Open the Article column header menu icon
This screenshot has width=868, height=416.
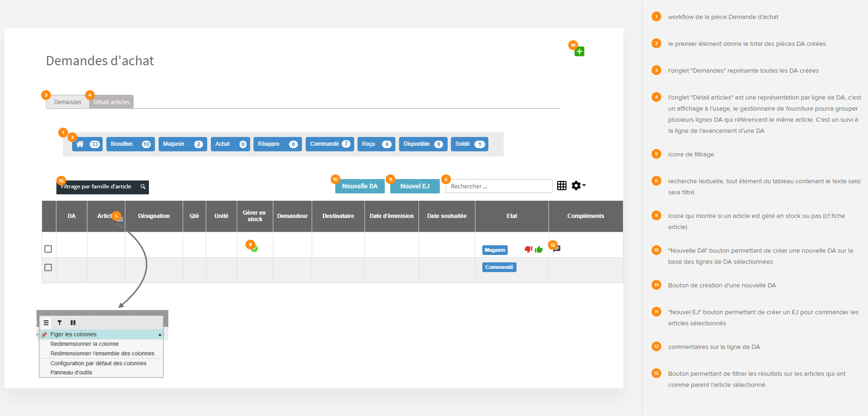[120, 219]
